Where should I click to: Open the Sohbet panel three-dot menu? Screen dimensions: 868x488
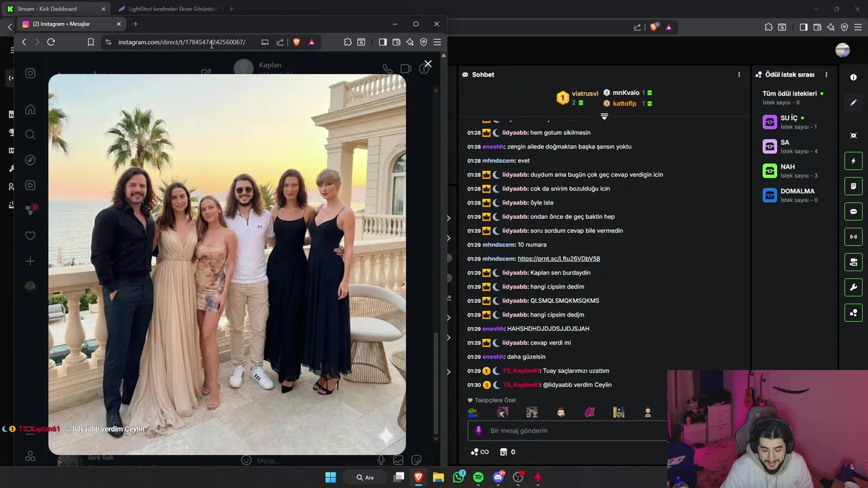tap(739, 75)
